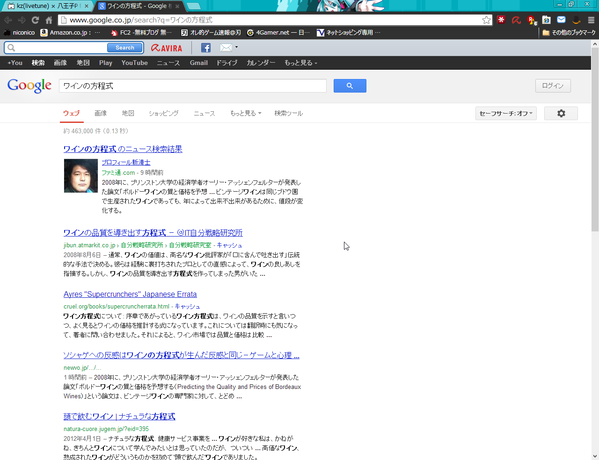The width and height of the screenshot is (599, 460).
Task: Click カレンダー in the black Google bar
Action: 261,63
